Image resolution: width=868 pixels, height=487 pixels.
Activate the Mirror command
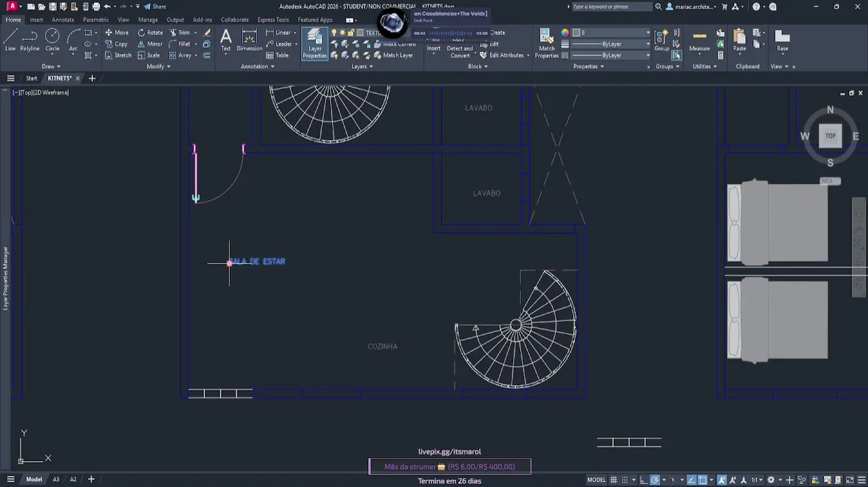[150, 44]
